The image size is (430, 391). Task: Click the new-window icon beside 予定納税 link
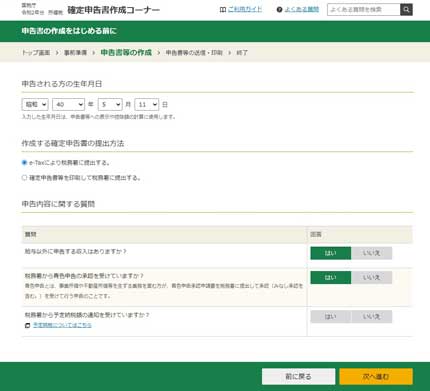pos(28,325)
